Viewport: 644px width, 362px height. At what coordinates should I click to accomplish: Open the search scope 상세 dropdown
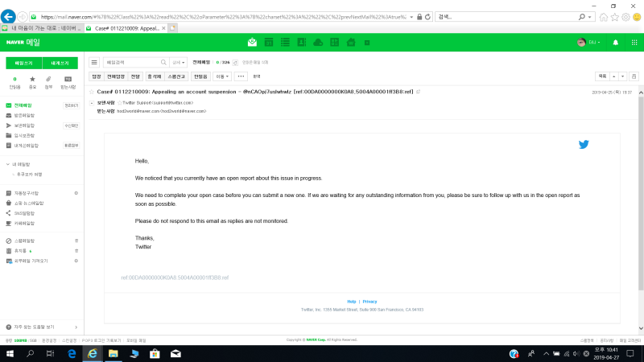178,63
